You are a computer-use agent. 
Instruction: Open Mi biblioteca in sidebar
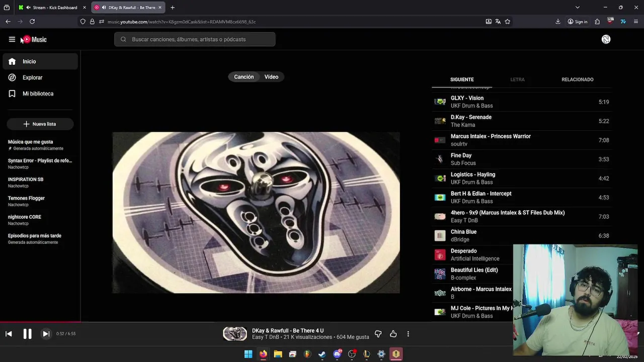tap(40, 94)
